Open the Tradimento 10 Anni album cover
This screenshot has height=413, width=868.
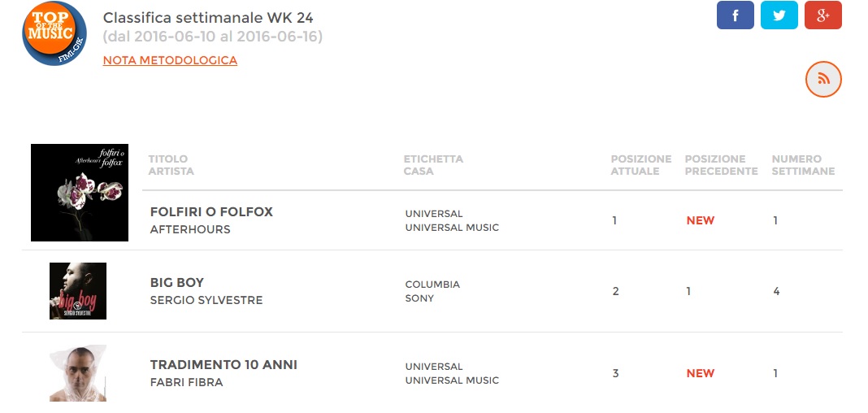[x=78, y=373]
